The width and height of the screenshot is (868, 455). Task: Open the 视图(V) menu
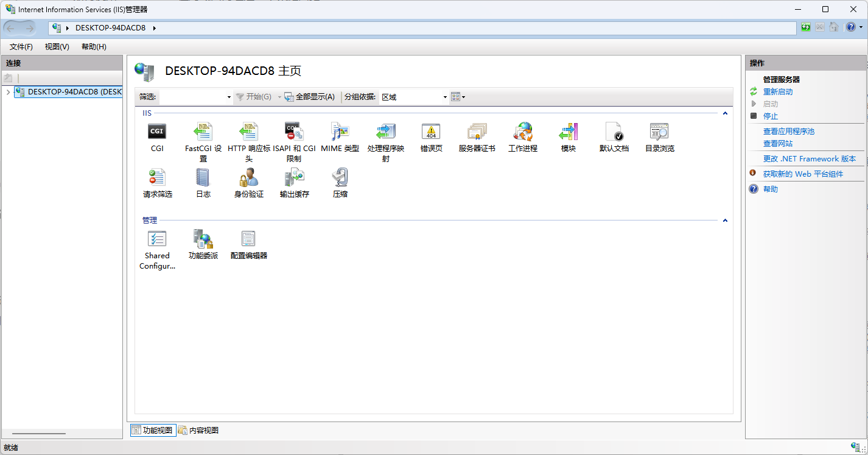56,46
